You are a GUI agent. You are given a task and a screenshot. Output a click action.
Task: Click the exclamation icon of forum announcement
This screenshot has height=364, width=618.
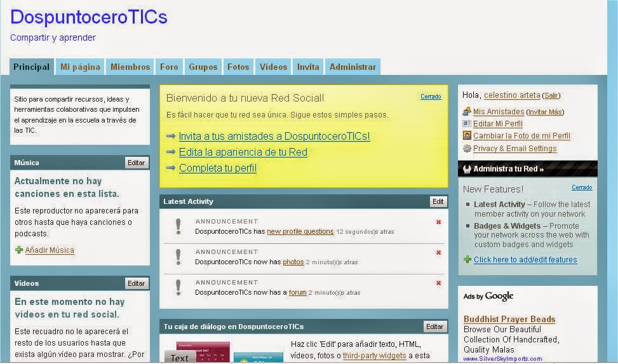tap(178, 288)
